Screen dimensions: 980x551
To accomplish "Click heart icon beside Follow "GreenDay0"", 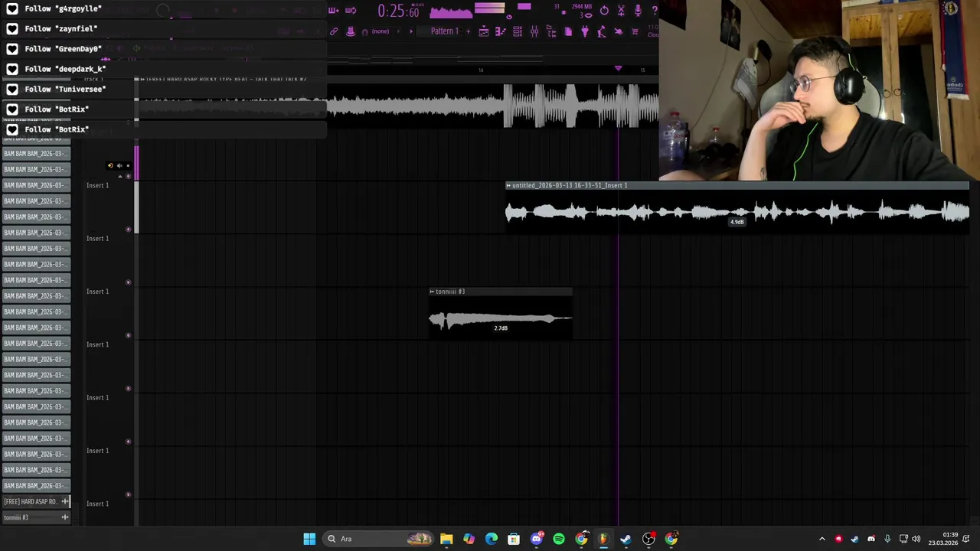I will click(12, 48).
